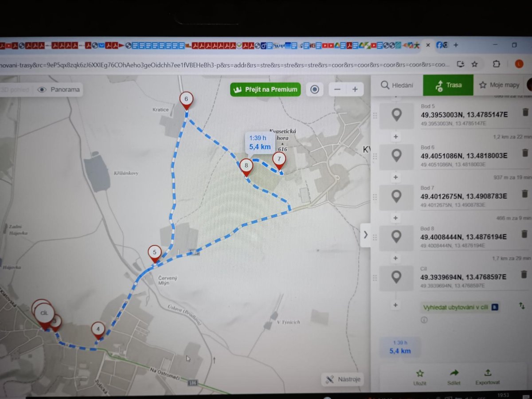The image size is (532, 399).
Task: Select map marker number 7
Action: click(x=279, y=160)
